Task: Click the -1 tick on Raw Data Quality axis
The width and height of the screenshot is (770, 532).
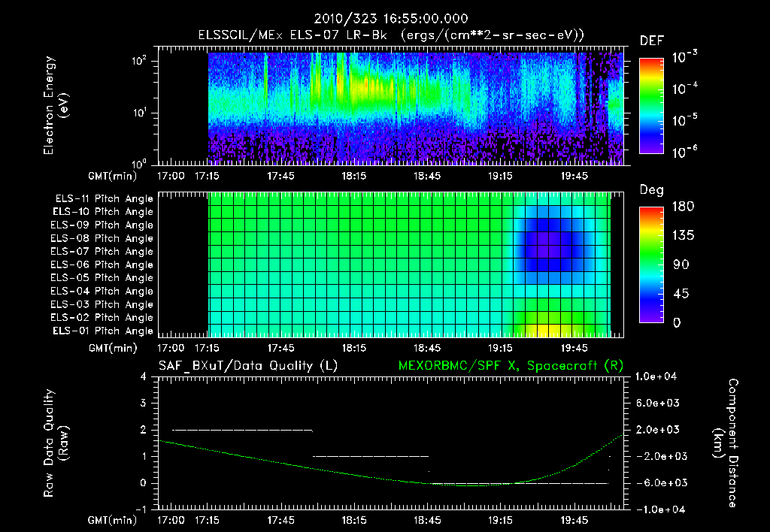Action: [141, 509]
